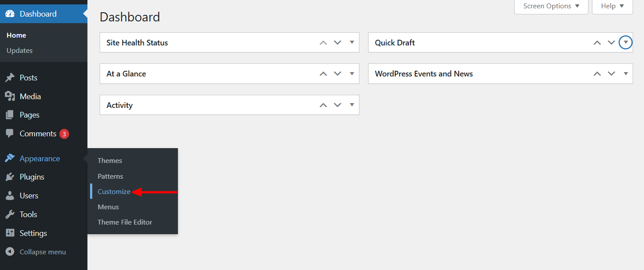Move Quick Draft panel up
Screen dimensions: 644x270
597,43
